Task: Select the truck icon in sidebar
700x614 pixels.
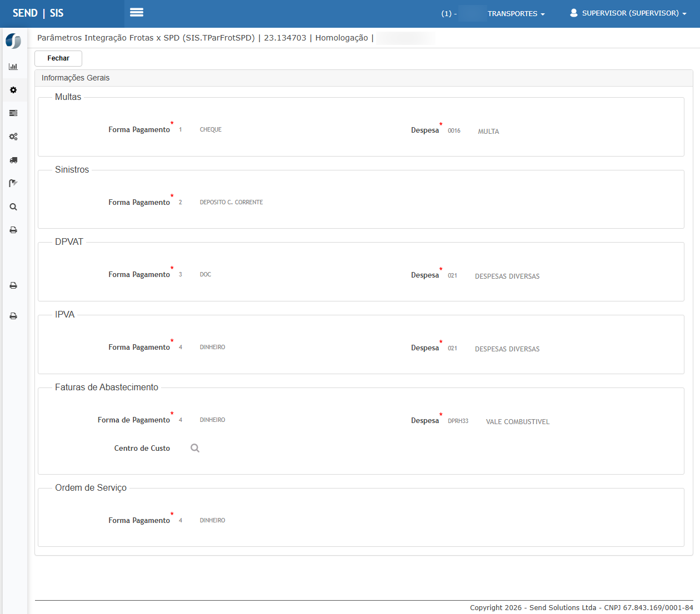Action: point(13,160)
